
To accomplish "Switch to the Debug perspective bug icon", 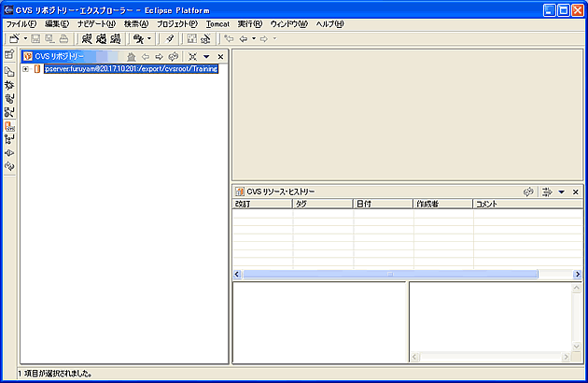I will [x=9, y=84].
